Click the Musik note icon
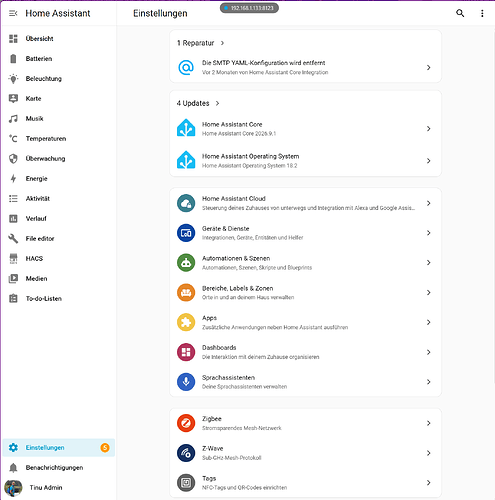The height and width of the screenshot is (500, 495). (13, 119)
